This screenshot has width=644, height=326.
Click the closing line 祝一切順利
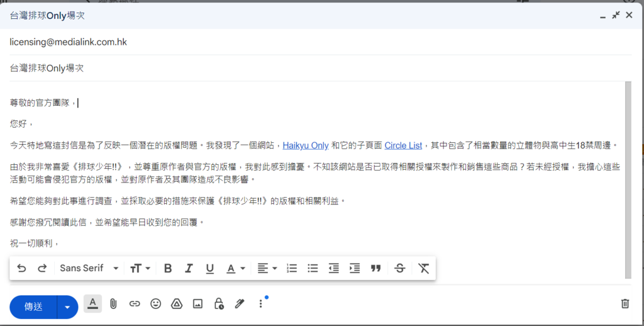tap(35, 244)
